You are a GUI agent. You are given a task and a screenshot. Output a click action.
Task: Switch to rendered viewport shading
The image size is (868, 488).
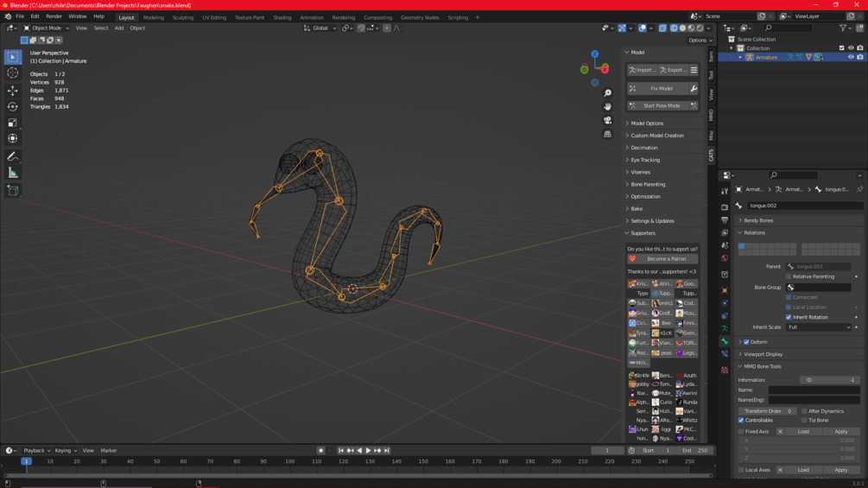click(x=700, y=28)
